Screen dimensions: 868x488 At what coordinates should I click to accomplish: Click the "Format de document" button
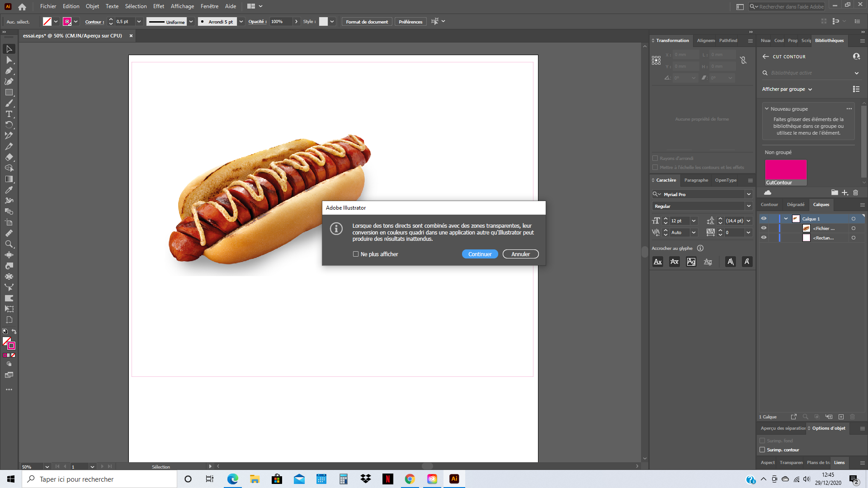367,21
